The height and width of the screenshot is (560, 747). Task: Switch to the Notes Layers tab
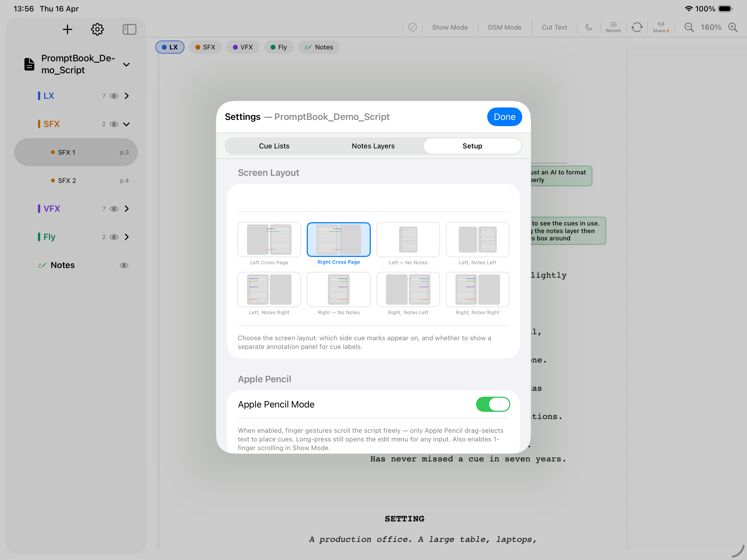pyautogui.click(x=373, y=146)
